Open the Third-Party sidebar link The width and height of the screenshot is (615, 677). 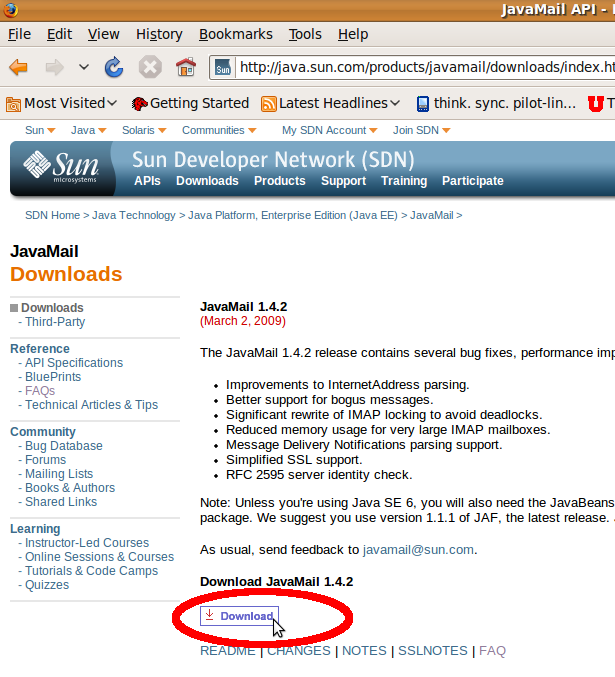[x=55, y=322]
